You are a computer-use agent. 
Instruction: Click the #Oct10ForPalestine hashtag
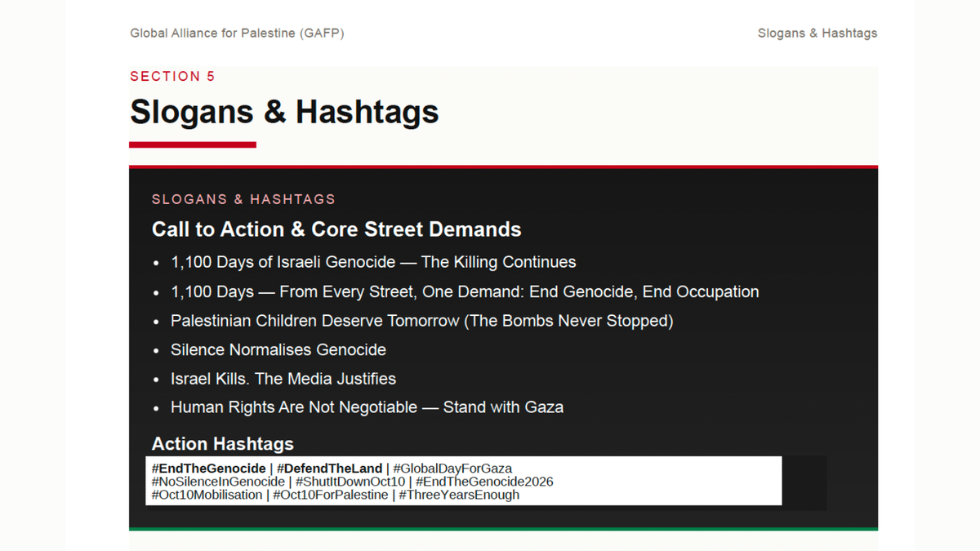[331, 495]
